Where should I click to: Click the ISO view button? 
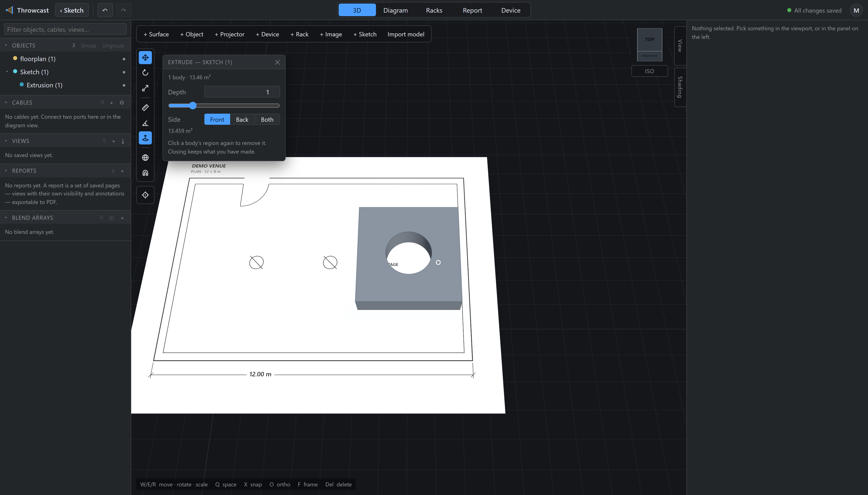point(649,71)
